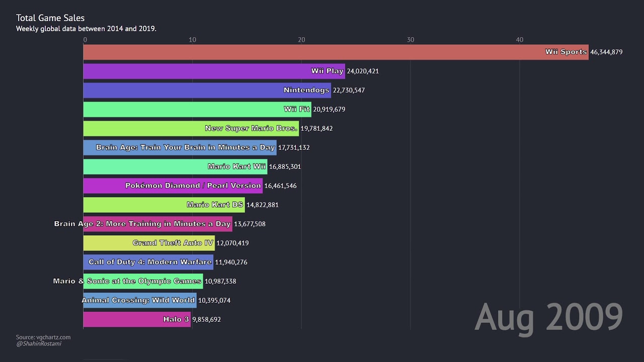Click the Wii Play bar label
Viewport: 644px width, 362px height.
[328, 71]
